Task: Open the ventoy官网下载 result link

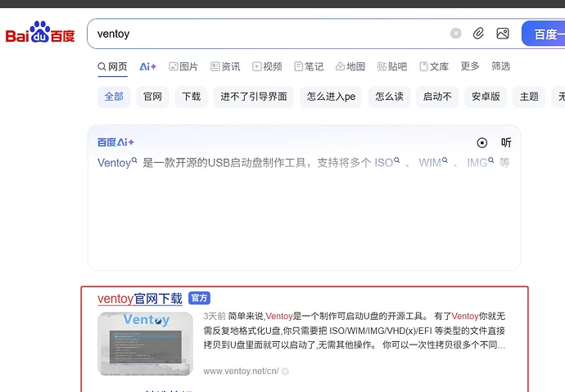Action: point(139,299)
